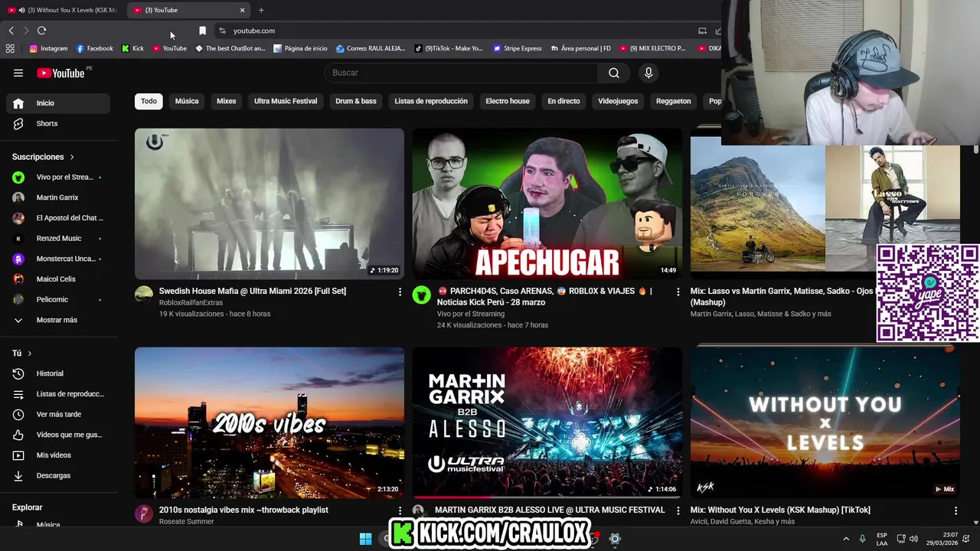This screenshot has height=551, width=980.
Task: Click browser back arrow
Action: [x=11, y=31]
